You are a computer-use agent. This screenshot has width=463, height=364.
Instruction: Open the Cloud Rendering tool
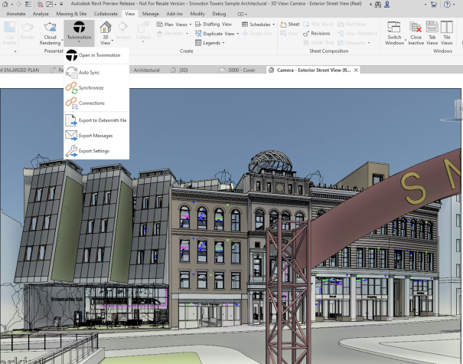pyautogui.click(x=50, y=33)
